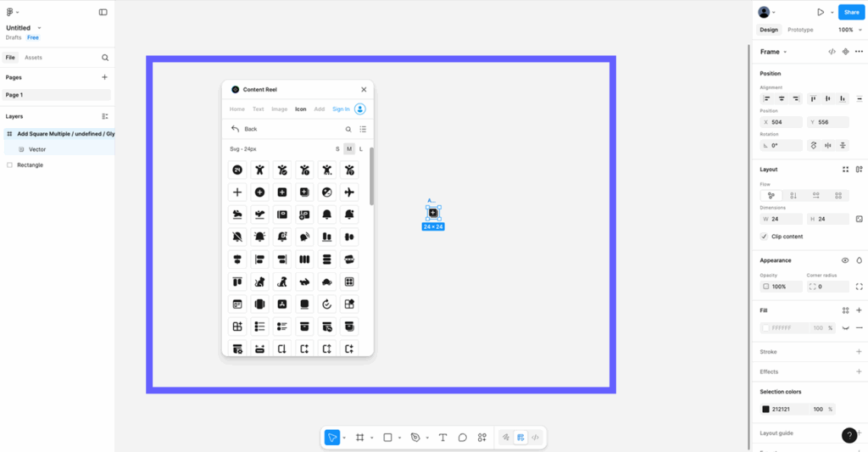Switch to the Design tab
The height and width of the screenshot is (452, 868).
click(768, 30)
